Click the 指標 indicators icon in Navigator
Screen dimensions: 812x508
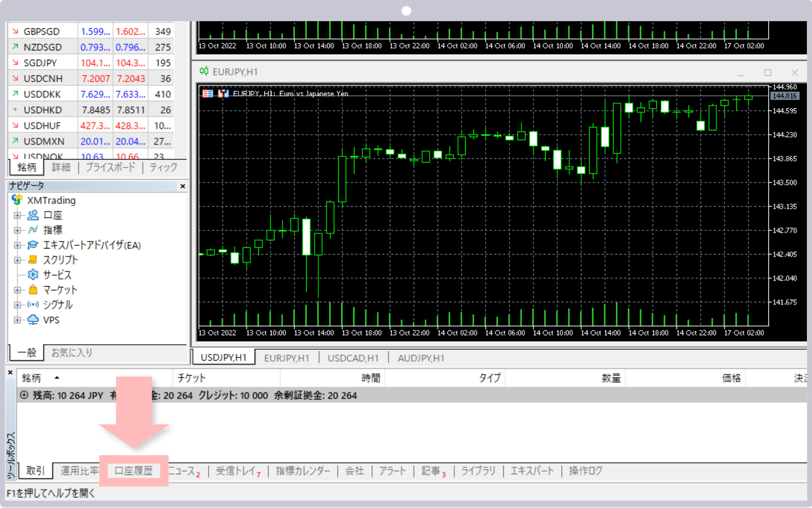coord(33,230)
